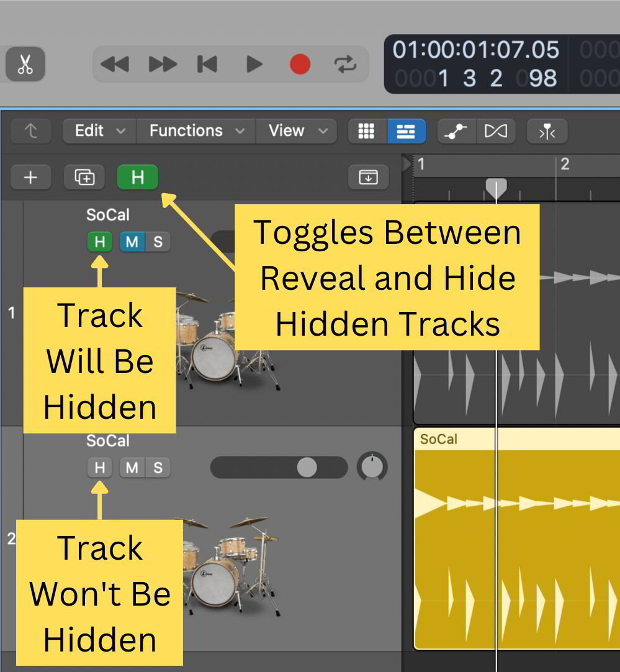
Task: Click the Duplicate Track icon
Action: 84,177
